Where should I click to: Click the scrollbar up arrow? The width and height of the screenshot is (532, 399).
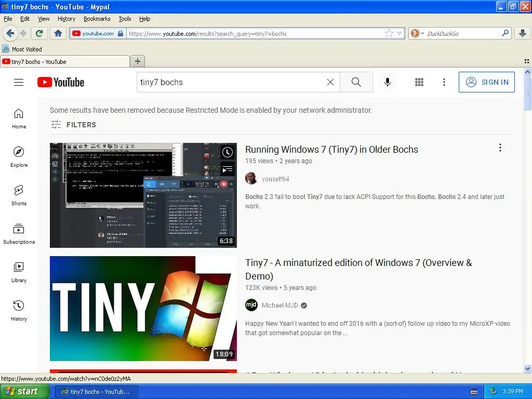click(x=527, y=72)
